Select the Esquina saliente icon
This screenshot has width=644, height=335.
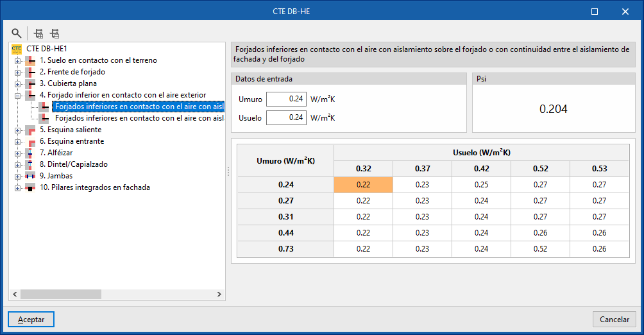(30, 130)
